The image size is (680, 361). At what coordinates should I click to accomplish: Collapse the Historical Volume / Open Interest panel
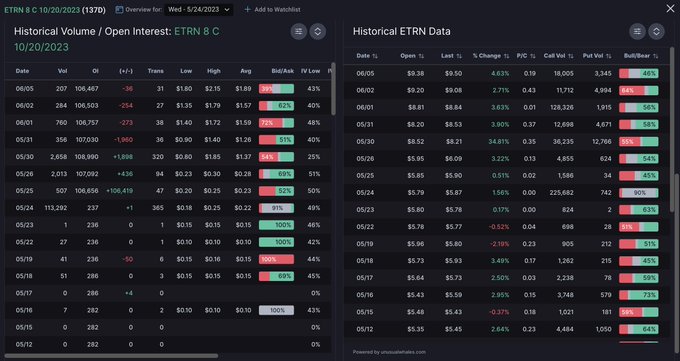(x=317, y=32)
